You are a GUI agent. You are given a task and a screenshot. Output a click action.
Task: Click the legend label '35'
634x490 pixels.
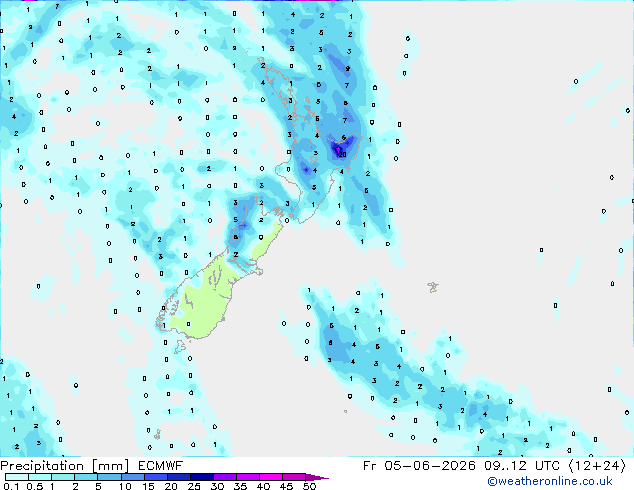click(x=240, y=486)
